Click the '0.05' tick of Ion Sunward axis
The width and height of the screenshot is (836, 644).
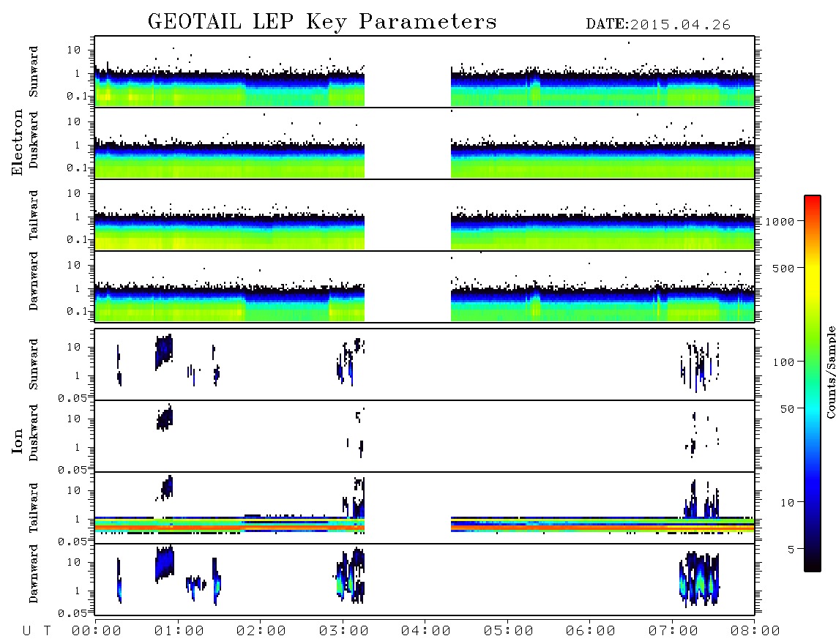click(x=72, y=397)
